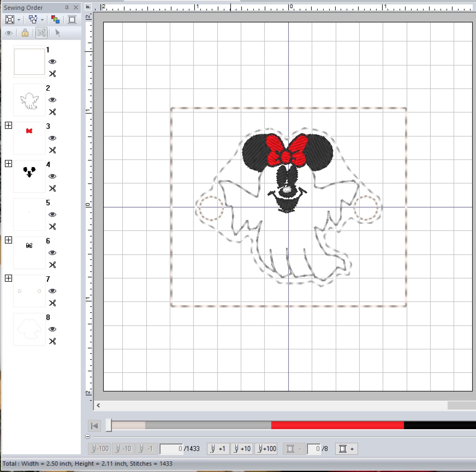The image size is (476, 472).
Task: Click the lock icon in Sewing Order panel
Action: point(25,33)
